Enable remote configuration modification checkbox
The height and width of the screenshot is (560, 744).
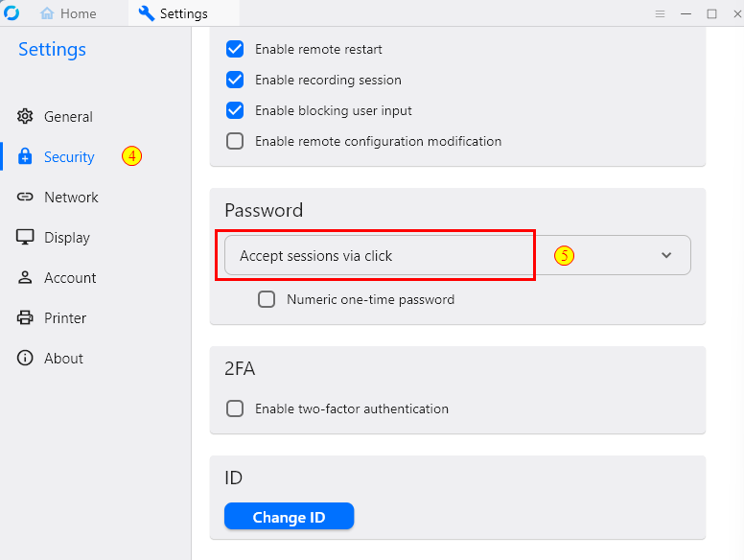pos(235,141)
